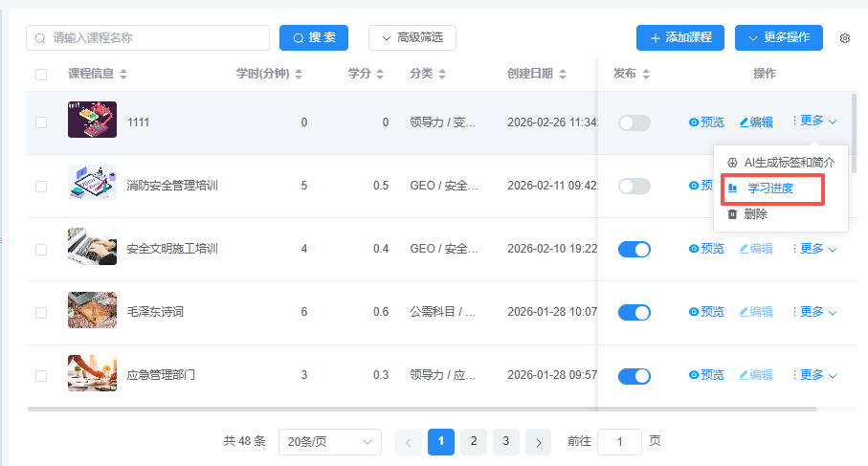Collapse the 更多 menu for course 1111
Image resolution: width=868 pixels, height=466 pixels.
click(814, 121)
